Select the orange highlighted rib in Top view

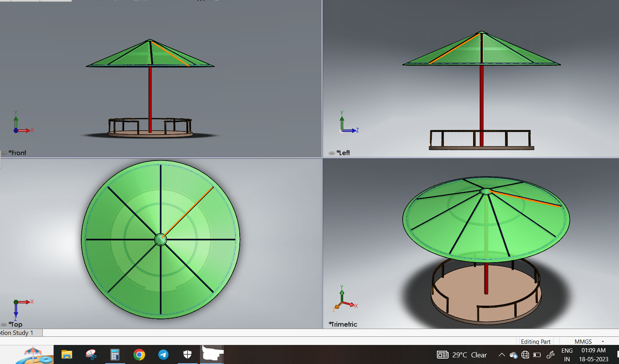click(188, 212)
